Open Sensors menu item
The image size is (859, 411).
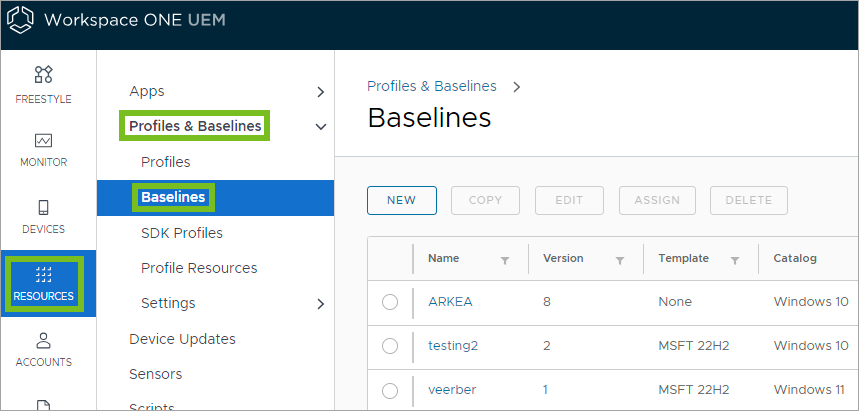(x=156, y=374)
